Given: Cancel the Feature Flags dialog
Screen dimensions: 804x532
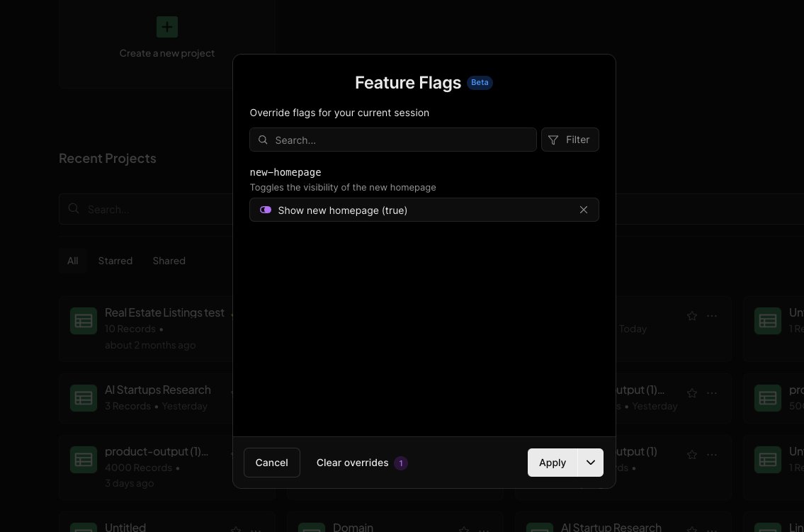Looking at the screenshot, I should 272,463.
